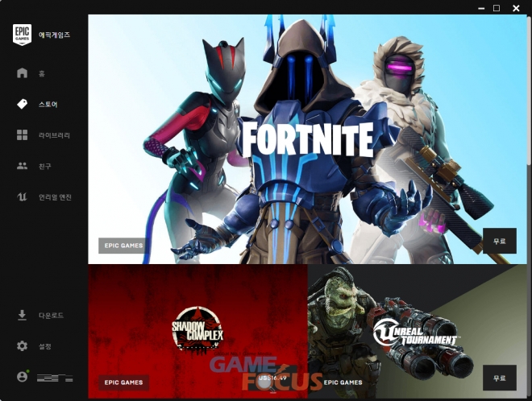Switch to 언리얼 엔진 section

point(55,197)
